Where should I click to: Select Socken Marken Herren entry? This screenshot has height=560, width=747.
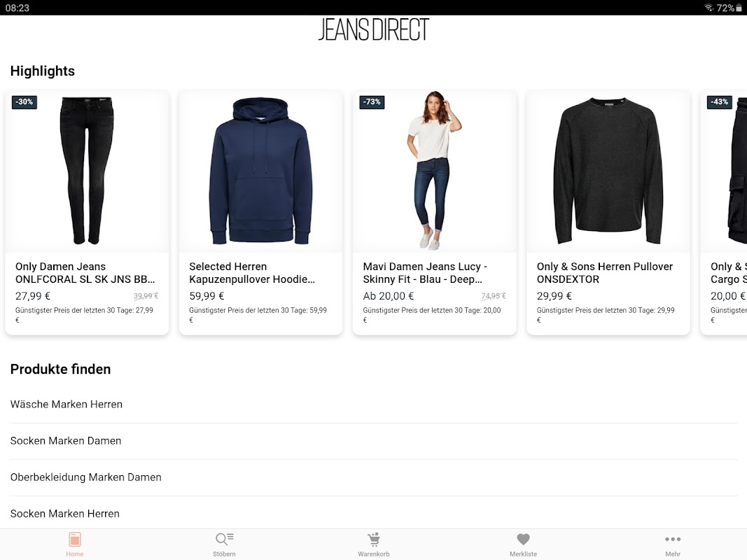[374, 513]
